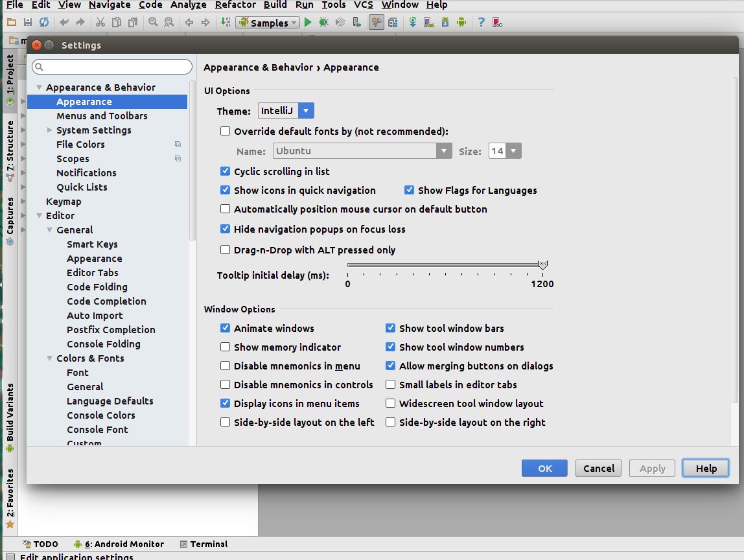The height and width of the screenshot is (560, 744).
Task: Click the rightmost red toolbar icon after Help
Action: tap(497, 22)
